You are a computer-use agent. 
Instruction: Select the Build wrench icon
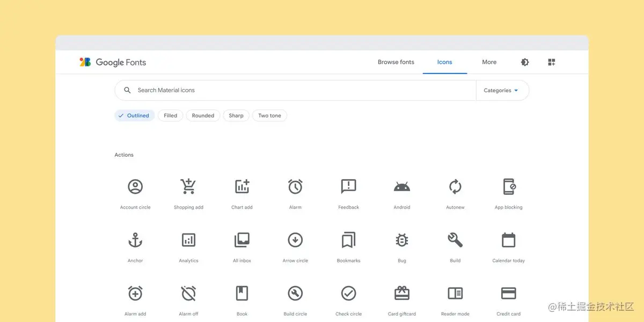coord(455,240)
